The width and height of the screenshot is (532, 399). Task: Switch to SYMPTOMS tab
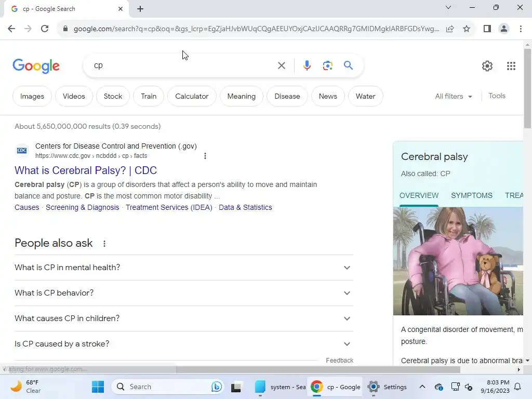(472, 195)
